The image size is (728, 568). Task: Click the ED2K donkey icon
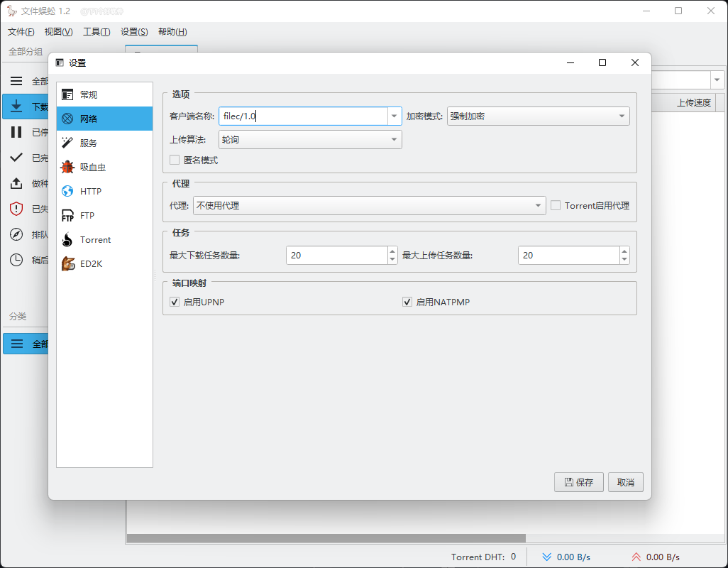tap(68, 264)
